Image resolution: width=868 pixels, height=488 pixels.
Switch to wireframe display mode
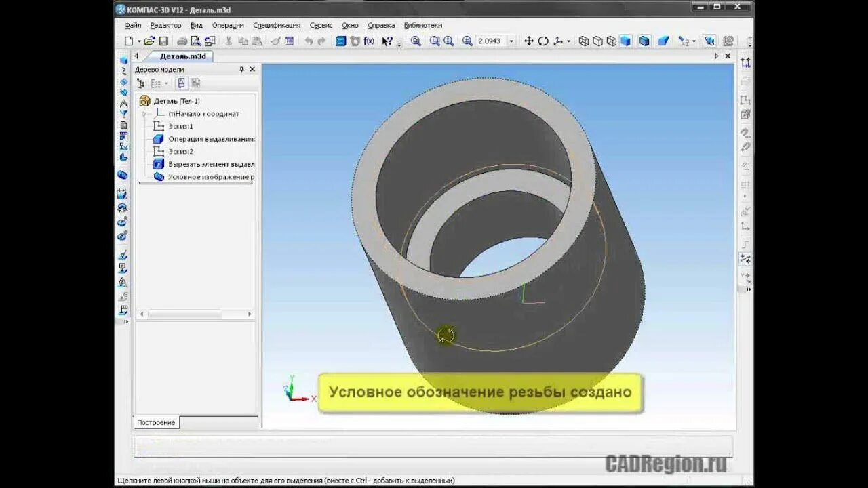point(583,41)
